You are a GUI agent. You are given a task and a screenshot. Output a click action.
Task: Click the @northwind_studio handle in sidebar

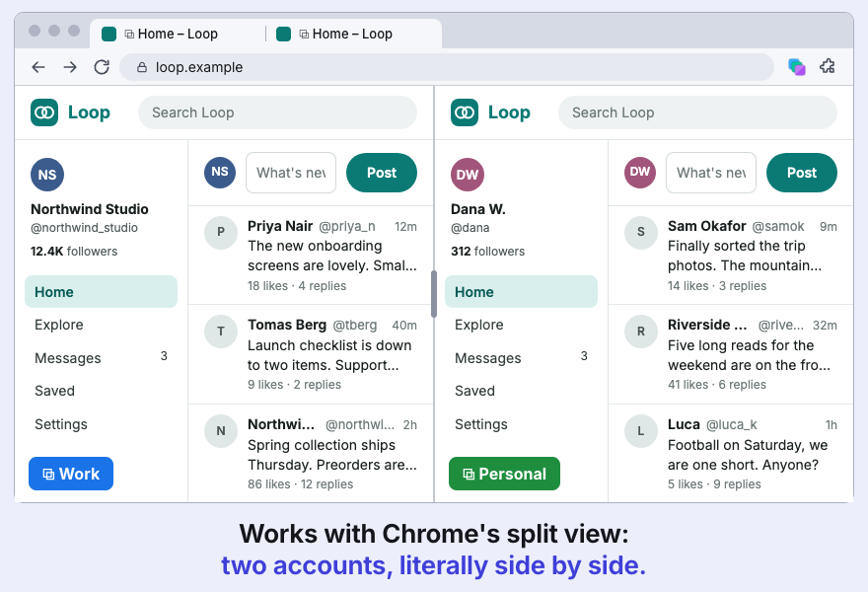coord(84,228)
